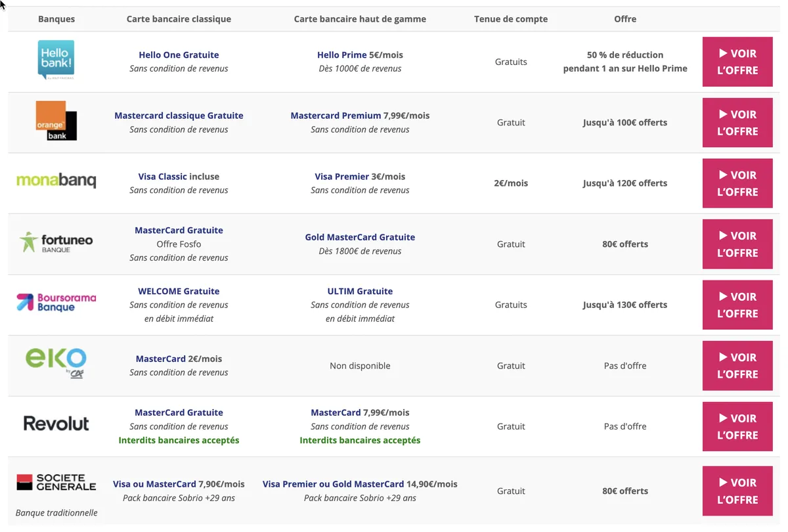Click the Fortuneo Banque logo
Viewport: 788px width, 532px height.
(x=56, y=242)
